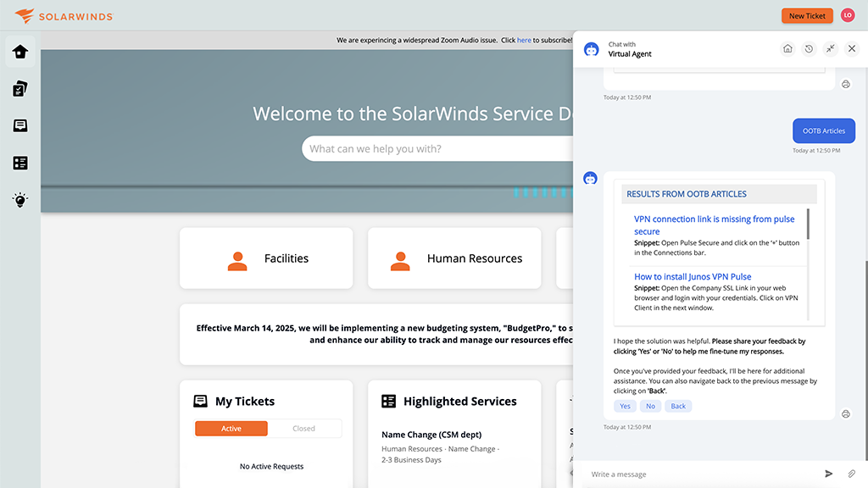Open 'How to install Junos VPN Pulse' article
The image size is (868, 488).
(x=693, y=277)
